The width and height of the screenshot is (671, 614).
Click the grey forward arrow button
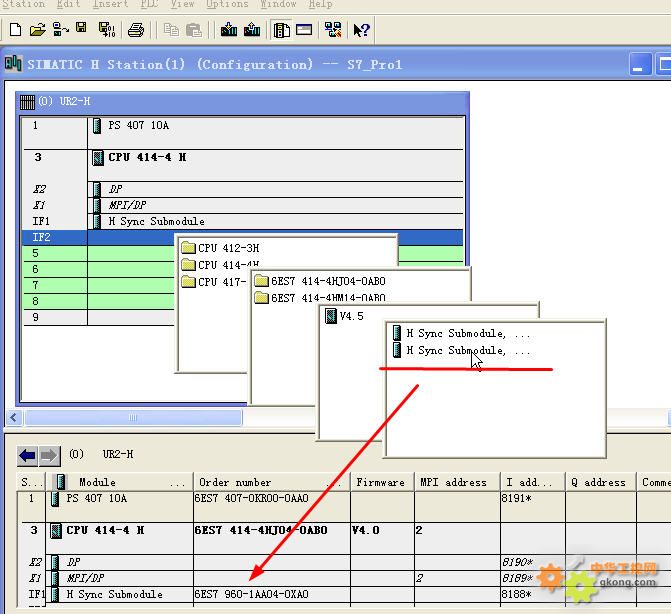49,456
